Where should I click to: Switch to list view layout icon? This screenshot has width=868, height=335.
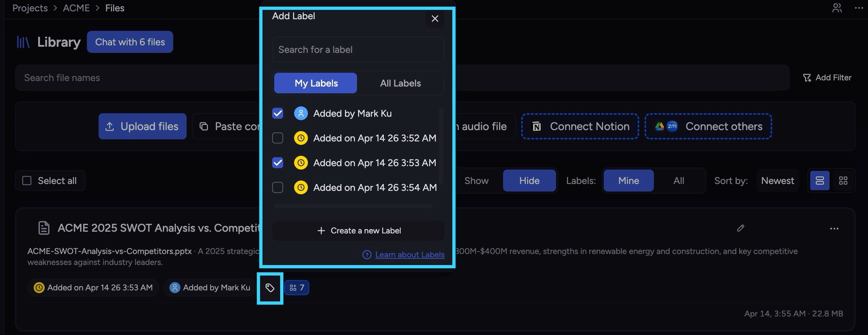pos(820,181)
